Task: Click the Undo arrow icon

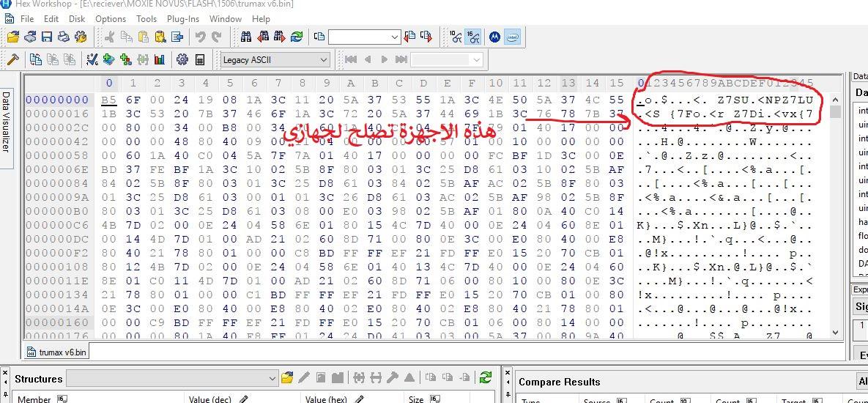Action: point(201,37)
